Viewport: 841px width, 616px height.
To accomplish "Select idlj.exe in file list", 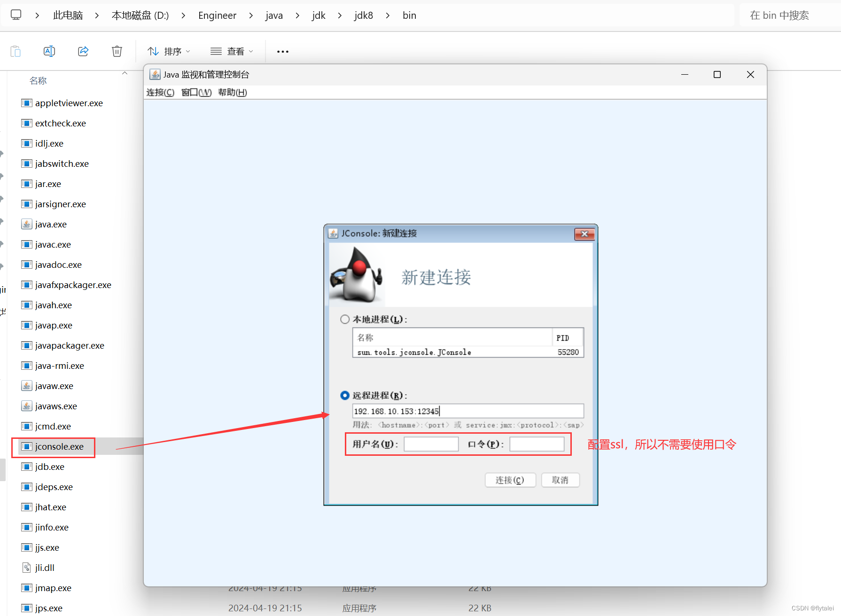I will point(49,143).
